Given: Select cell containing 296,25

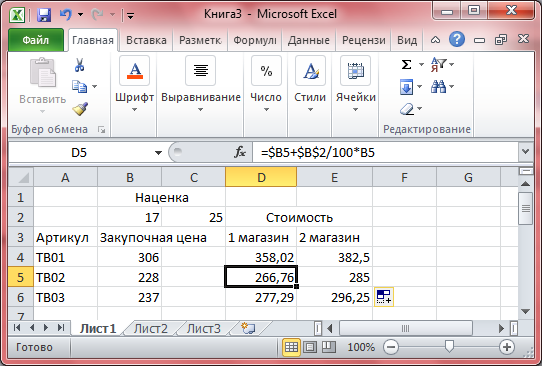Looking at the screenshot, I should tap(334, 297).
